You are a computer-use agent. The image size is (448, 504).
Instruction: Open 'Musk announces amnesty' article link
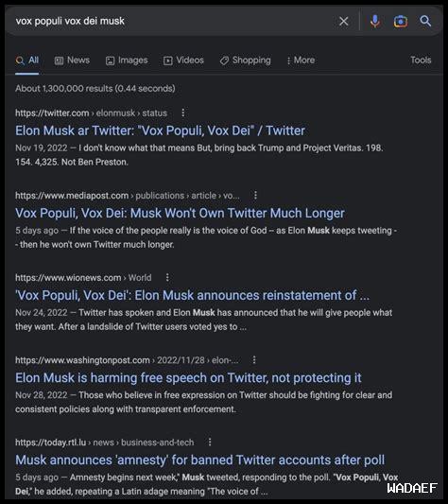click(x=199, y=460)
